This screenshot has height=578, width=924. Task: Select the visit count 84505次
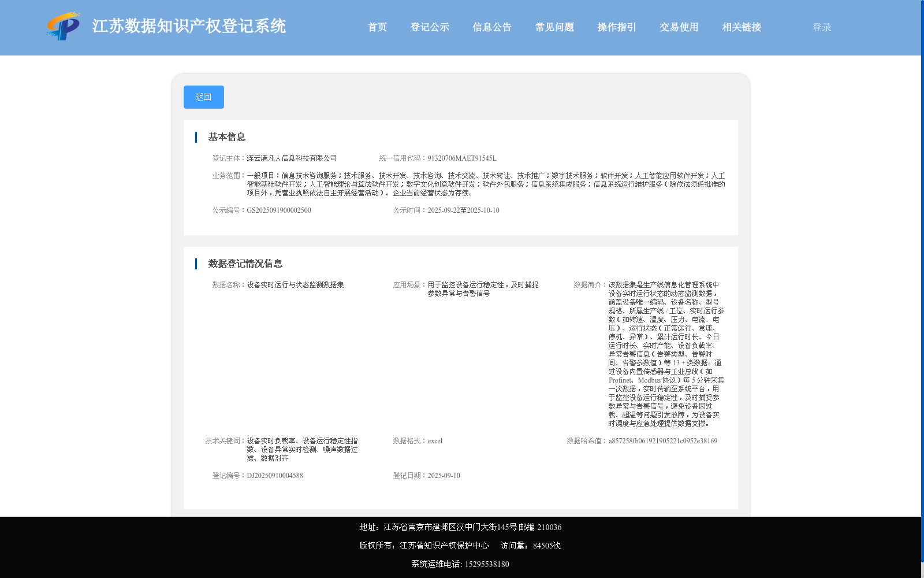click(547, 546)
